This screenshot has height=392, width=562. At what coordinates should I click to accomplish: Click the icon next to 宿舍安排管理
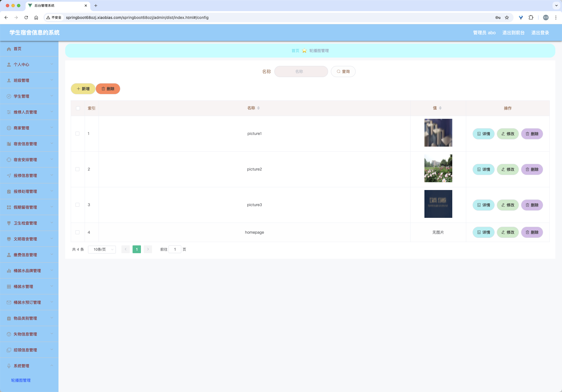tap(9, 160)
